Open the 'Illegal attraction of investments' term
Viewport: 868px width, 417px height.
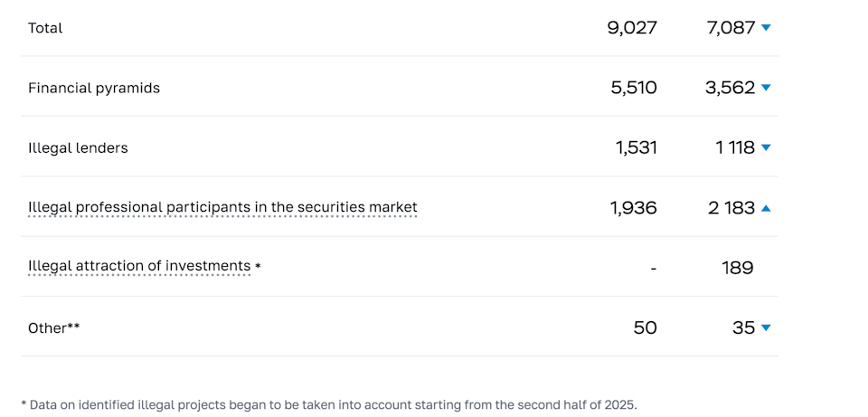click(139, 266)
